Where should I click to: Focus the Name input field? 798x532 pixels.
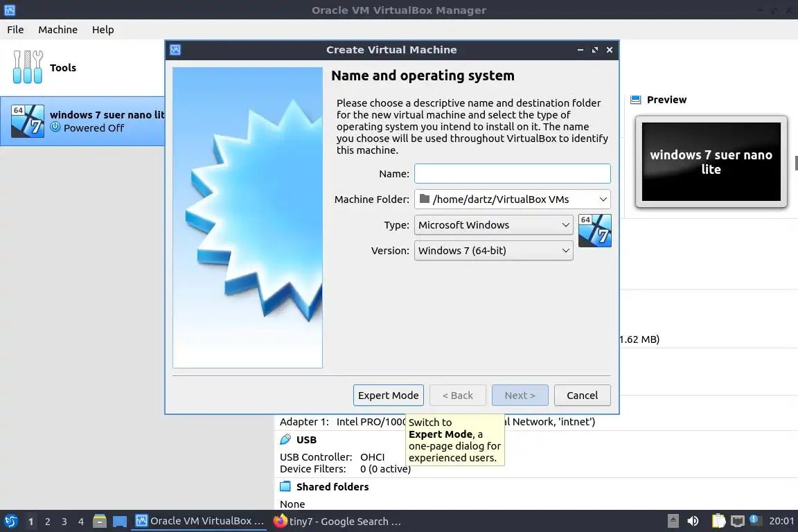click(513, 174)
